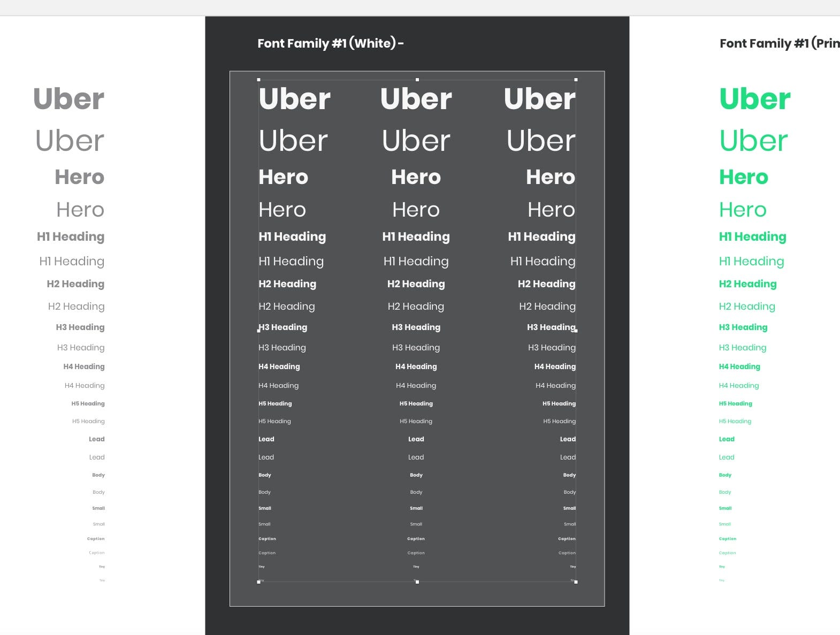Click the light gray 'H4 Heading' text
Viewport: 840px width, 635px height.
(85, 385)
